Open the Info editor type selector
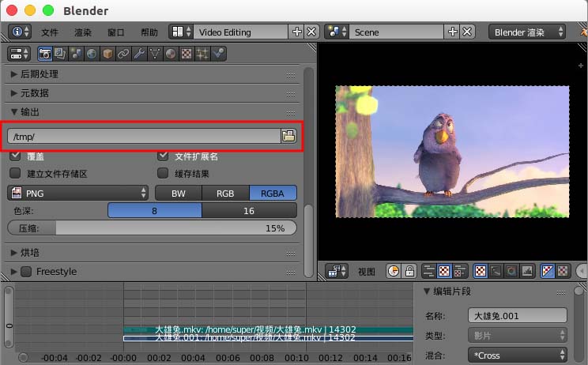This screenshot has width=588, height=365. click(x=20, y=32)
